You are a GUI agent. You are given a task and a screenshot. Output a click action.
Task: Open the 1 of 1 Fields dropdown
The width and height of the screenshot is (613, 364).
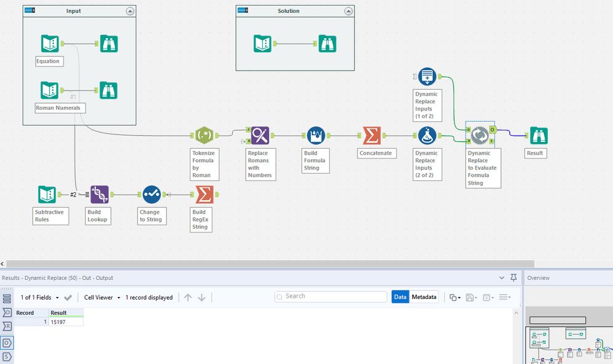(x=39, y=298)
